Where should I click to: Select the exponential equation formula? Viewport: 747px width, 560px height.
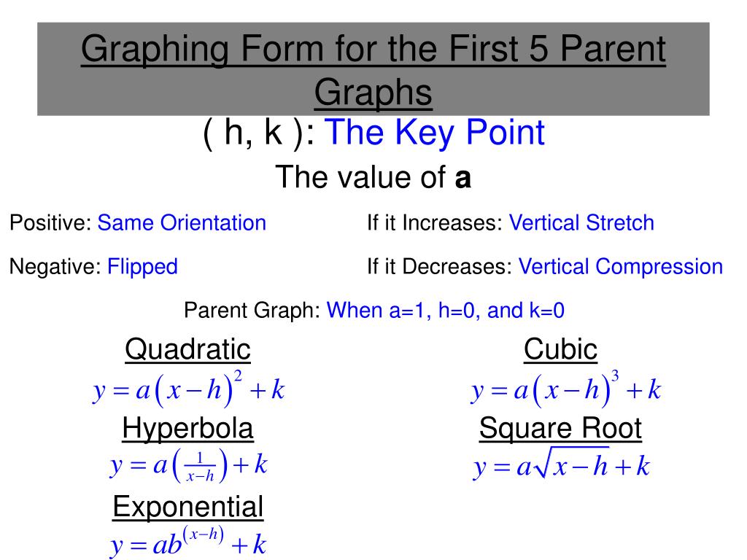click(x=188, y=542)
